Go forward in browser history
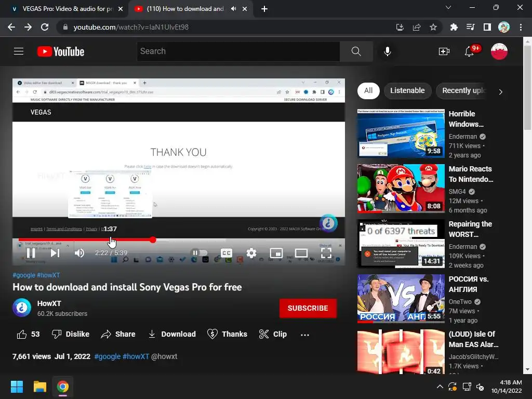Screen dimensions: 532x399 tap(28, 27)
